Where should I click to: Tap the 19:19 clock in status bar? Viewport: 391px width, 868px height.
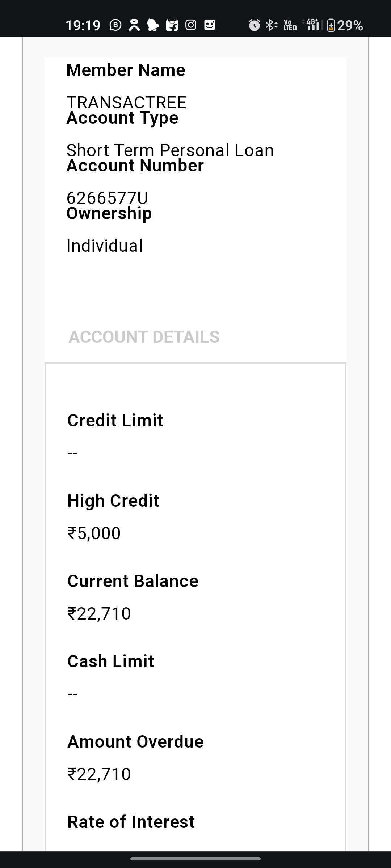tap(83, 25)
